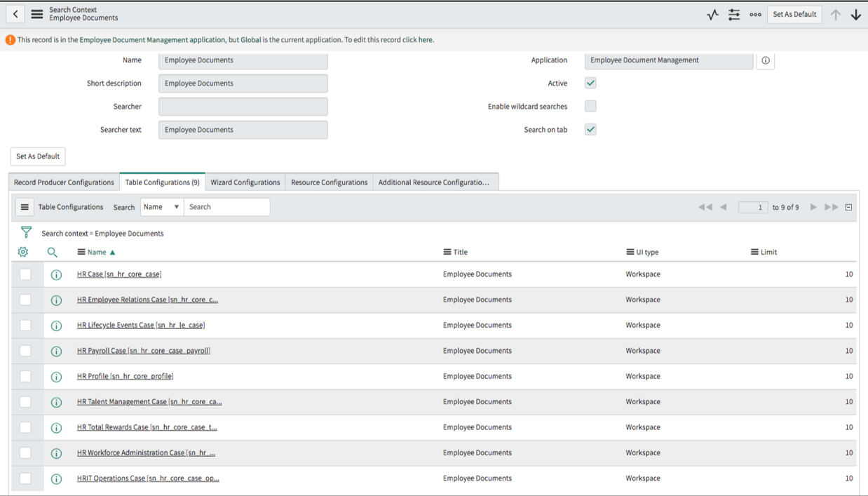
Task: Open more options ellipsis icon
Action: pos(755,14)
